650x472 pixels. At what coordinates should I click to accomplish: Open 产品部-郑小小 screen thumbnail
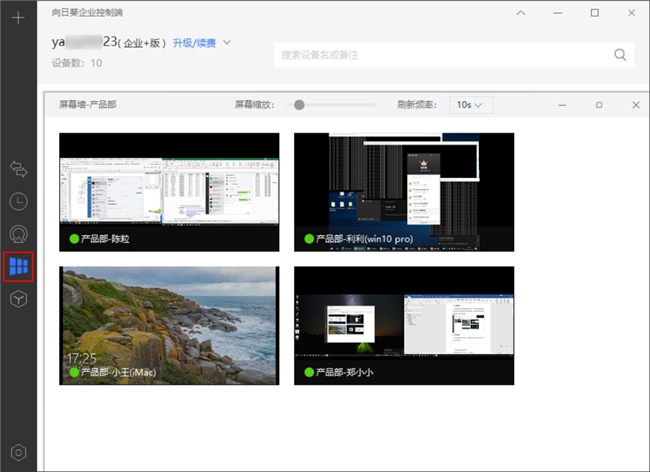click(403, 325)
